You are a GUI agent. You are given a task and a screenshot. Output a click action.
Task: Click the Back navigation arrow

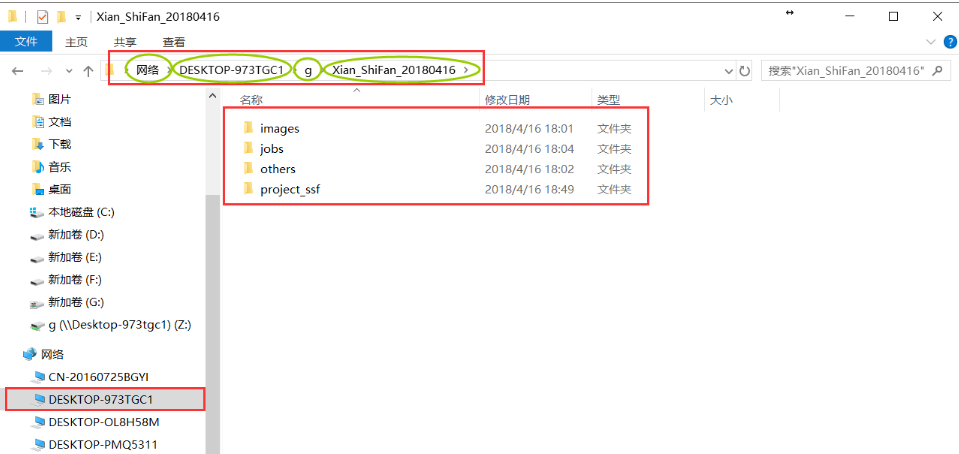(17, 71)
